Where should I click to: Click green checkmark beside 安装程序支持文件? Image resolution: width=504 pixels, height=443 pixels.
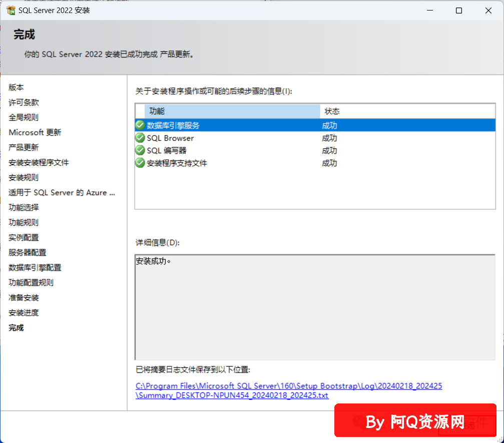140,163
